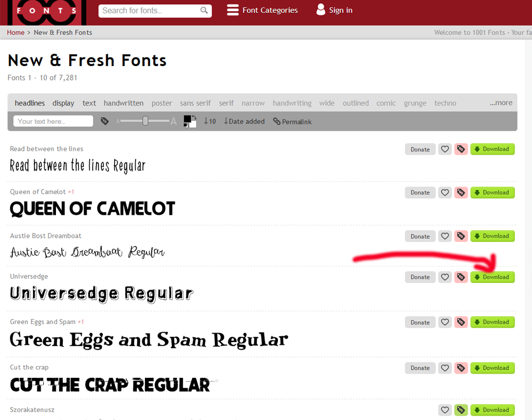This screenshot has width=532, height=420.
Task: Donate for Queen of Camelot
Action: (x=420, y=193)
